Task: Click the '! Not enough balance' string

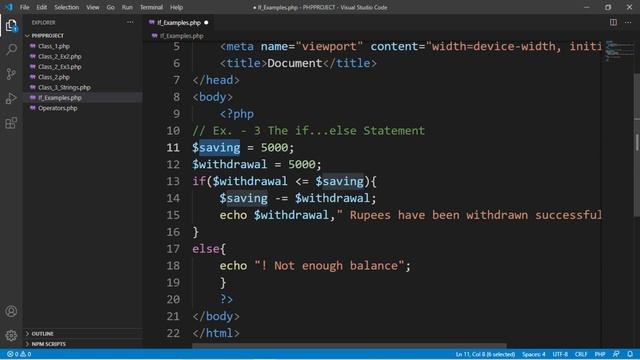Action: click(329, 266)
